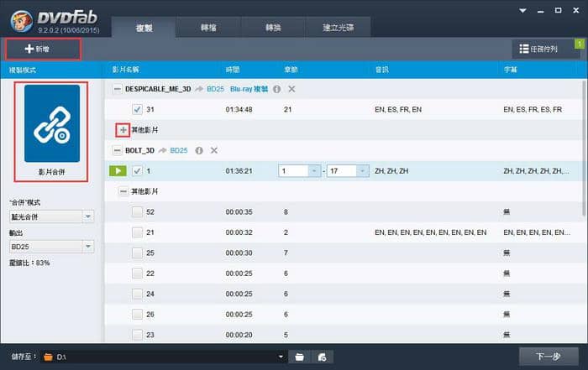Click arrow icon next to BOLT_3D

point(162,150)
